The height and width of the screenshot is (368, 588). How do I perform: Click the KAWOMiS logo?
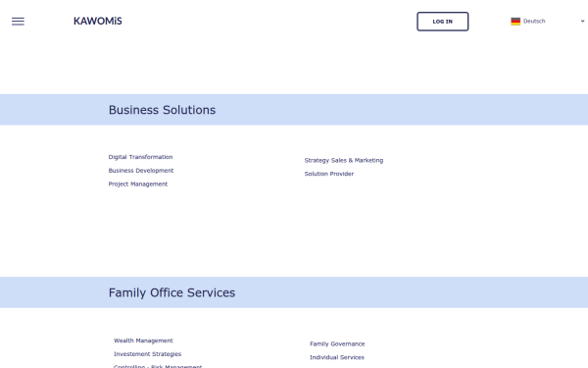(x=98, y=21)
